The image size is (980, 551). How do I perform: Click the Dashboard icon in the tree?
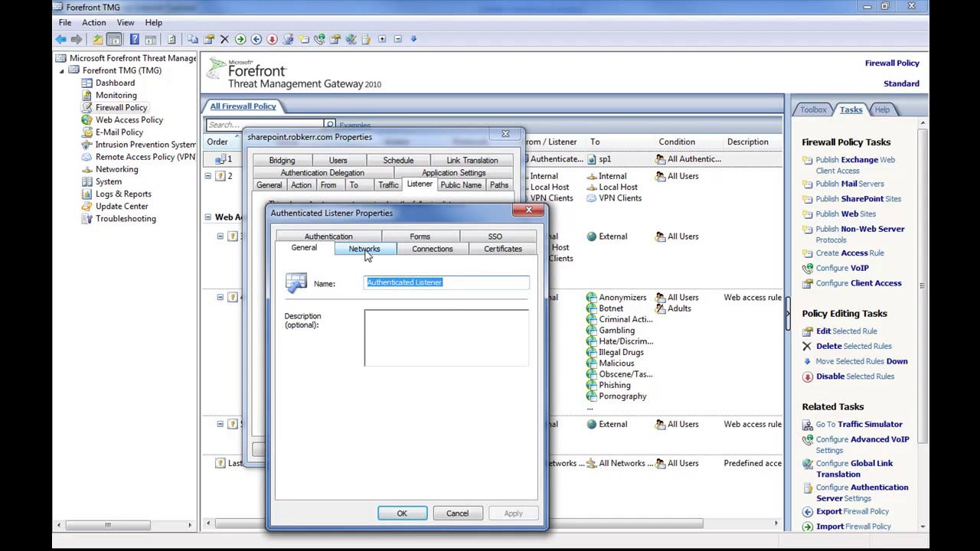(87, 83)
